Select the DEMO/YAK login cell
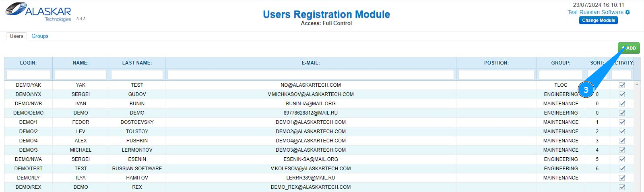This screenshot has width=644, height=192. tap(28, 85)
